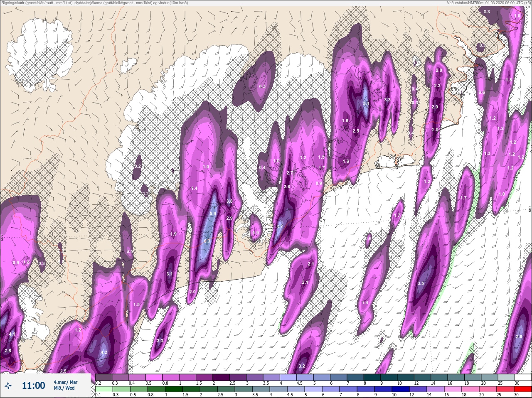Click the 11:00 forecast time display

point(33,386)
